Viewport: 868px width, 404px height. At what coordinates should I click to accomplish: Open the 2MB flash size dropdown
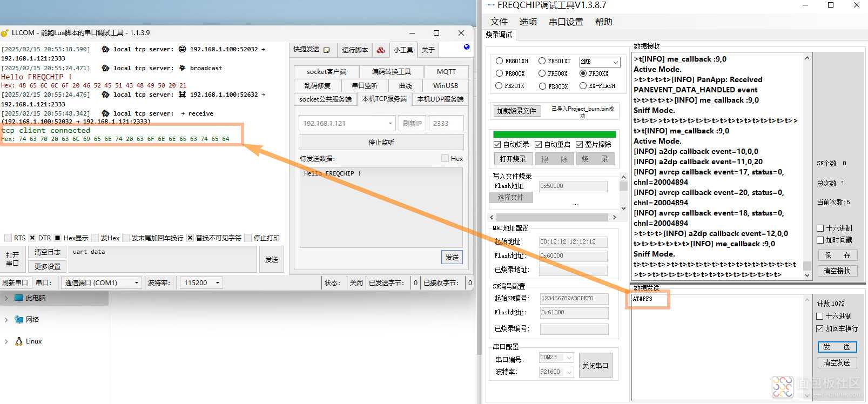point(600,62)
